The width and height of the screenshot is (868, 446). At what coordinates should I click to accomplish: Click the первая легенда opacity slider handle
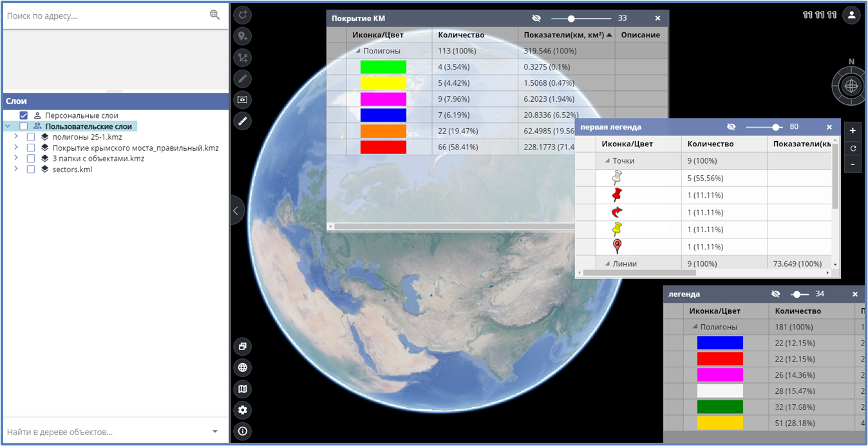point(777,128)
